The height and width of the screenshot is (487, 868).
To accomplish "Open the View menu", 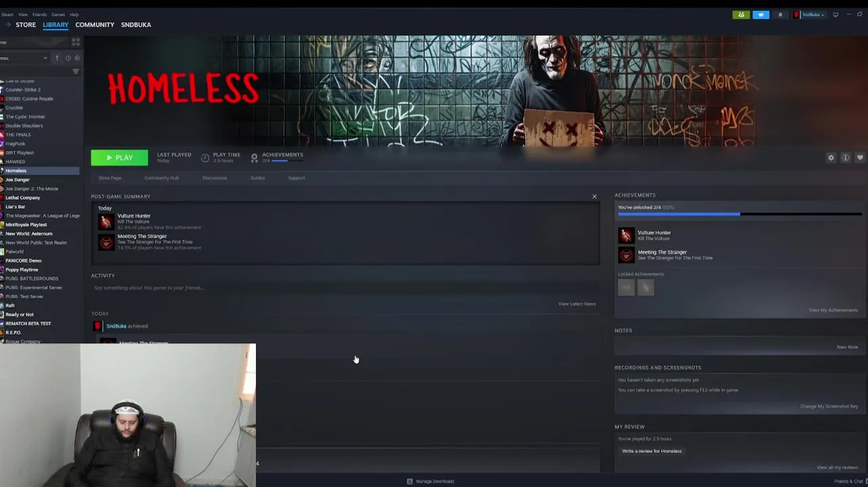I will click(x=23, y=14).
